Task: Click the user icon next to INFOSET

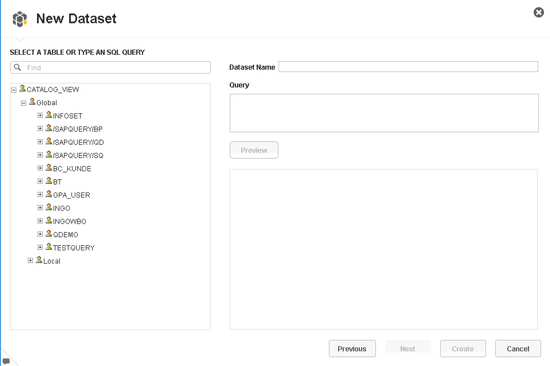Action: click(49, 114)
